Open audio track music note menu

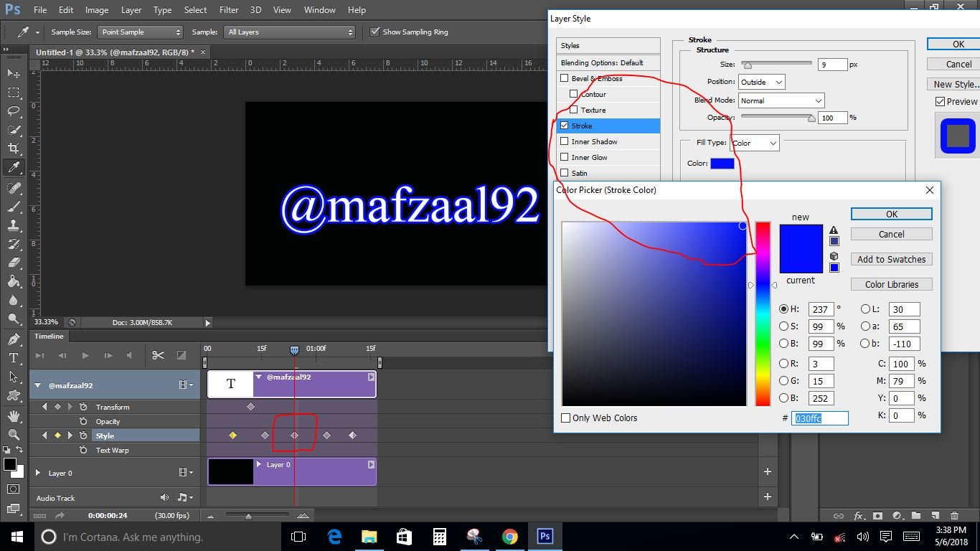(x=184, y=497)
